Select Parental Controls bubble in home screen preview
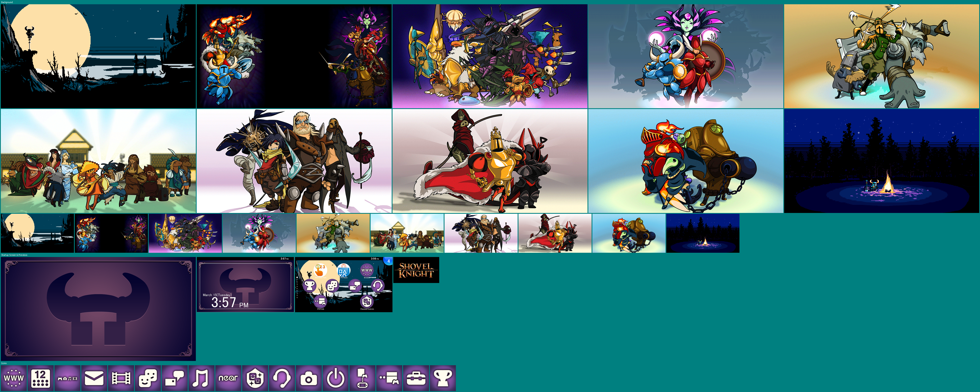 367,301
